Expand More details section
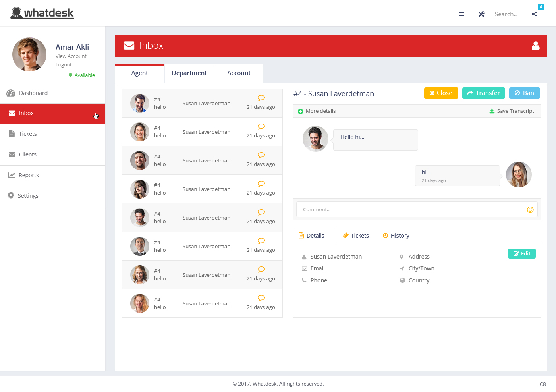The image size is (556, 392). coord(317,111)
